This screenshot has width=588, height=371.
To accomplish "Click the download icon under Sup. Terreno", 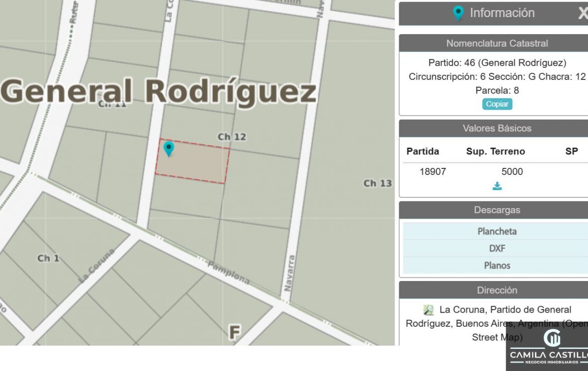I will point(497,187).
